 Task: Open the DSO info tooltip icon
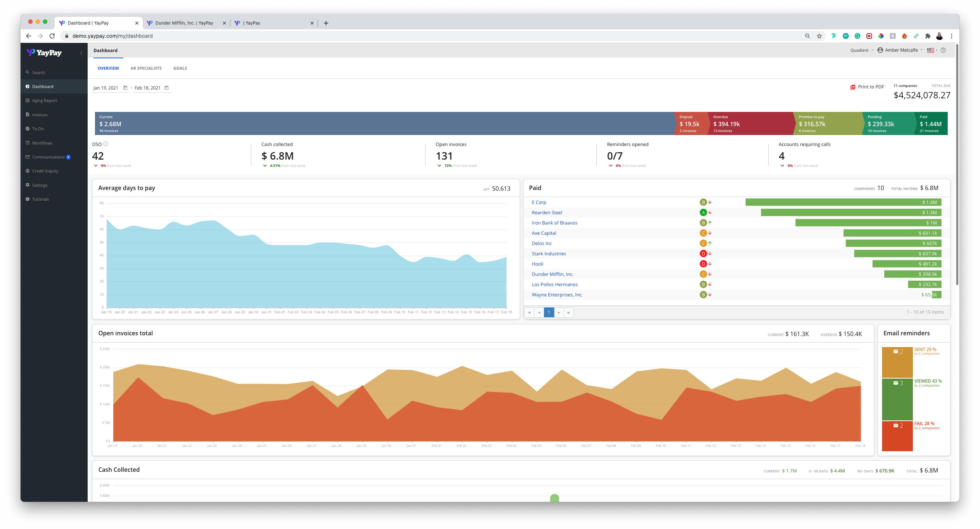(105, 144)
